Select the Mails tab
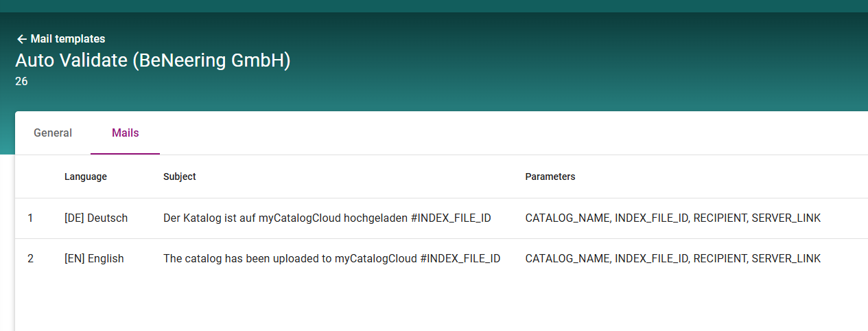Viewport: 868px width, 331px height. (126, 133)
